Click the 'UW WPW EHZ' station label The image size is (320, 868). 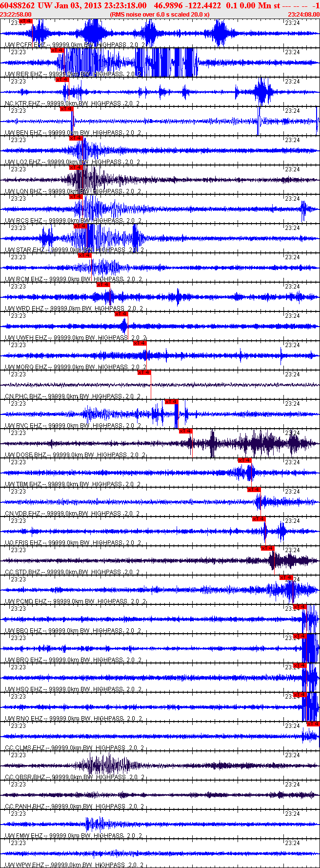[x=24, y=865]
